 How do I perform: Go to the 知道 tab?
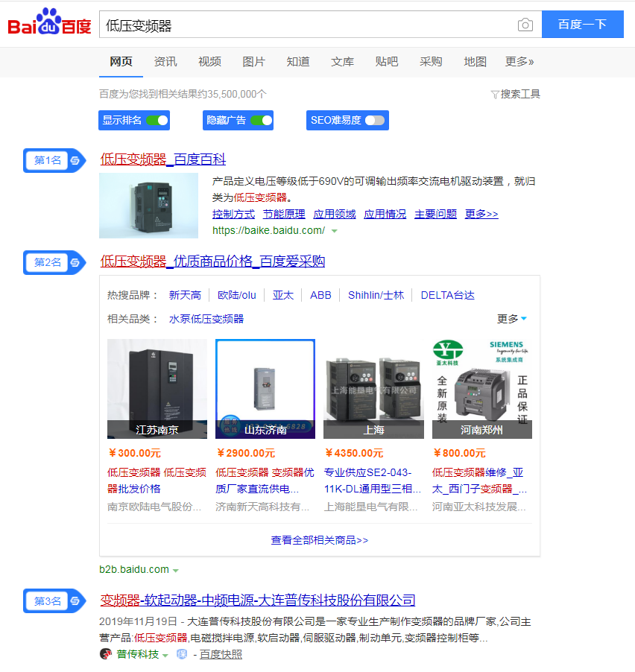coord(298,62)
